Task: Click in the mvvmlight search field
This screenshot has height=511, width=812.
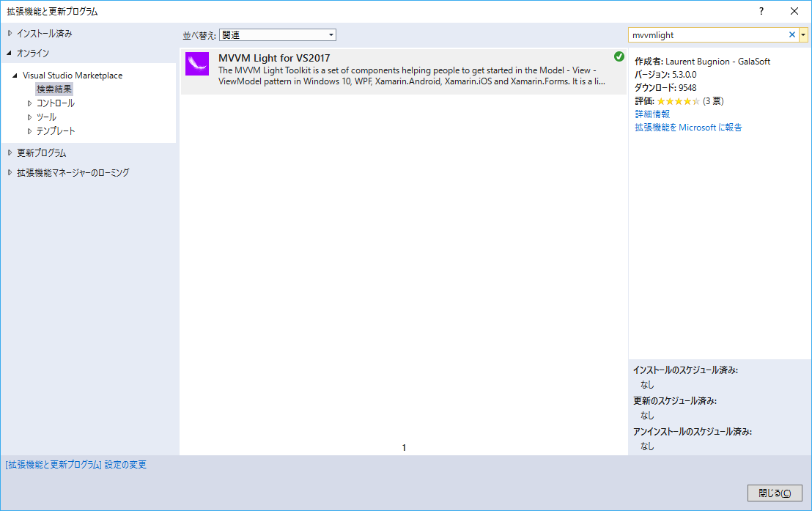Action: (x=707, y=34)
